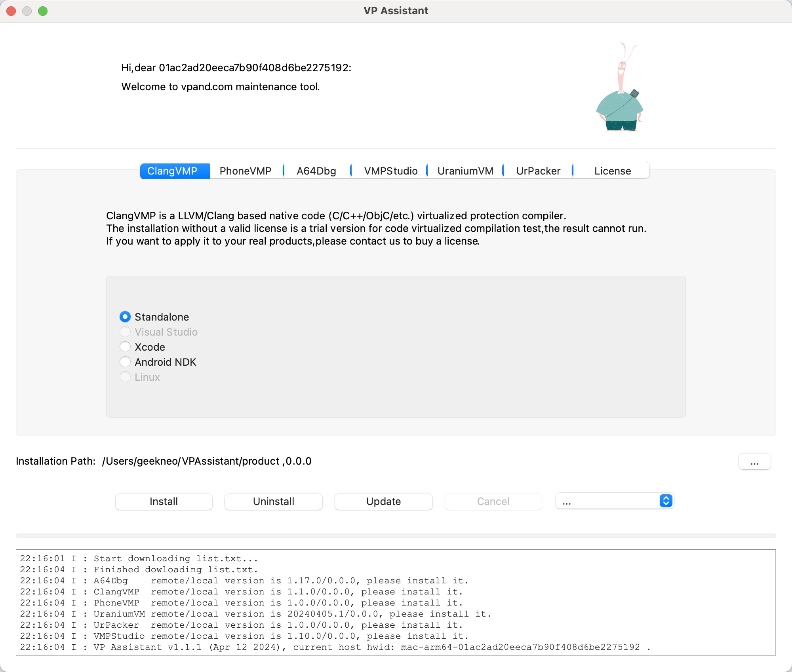The image size is (792, 672).
Task: Select the Standalone radio option
Action: 125,317
